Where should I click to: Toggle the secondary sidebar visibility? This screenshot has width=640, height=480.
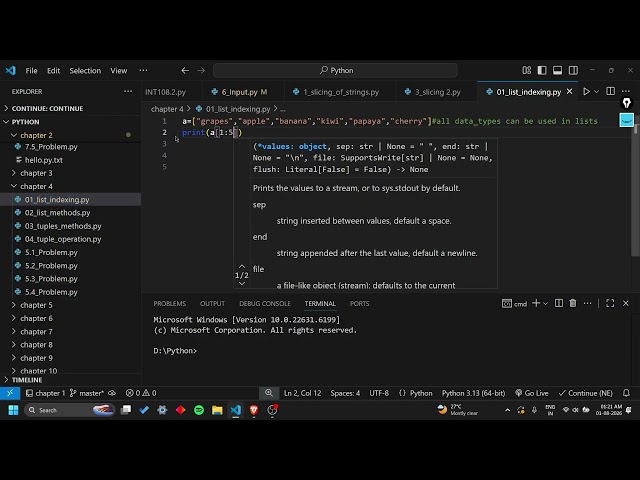click(x=573, y=70)
